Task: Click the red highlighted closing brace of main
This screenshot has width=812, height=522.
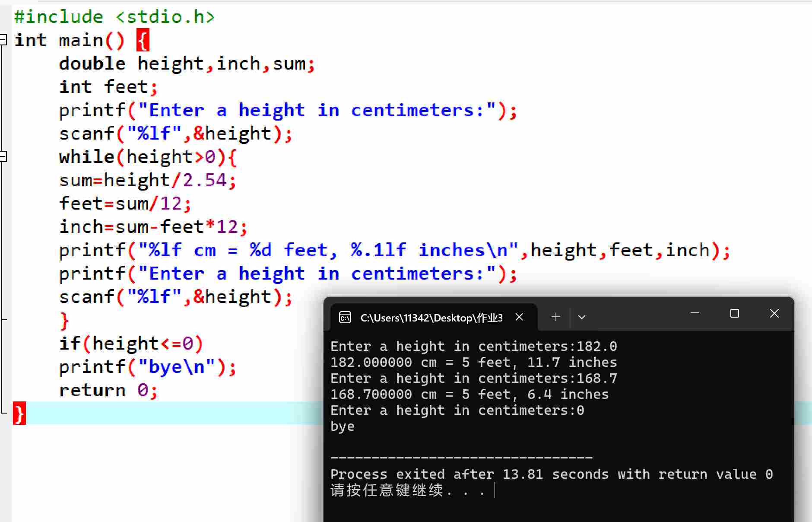Action: (19, 414)
